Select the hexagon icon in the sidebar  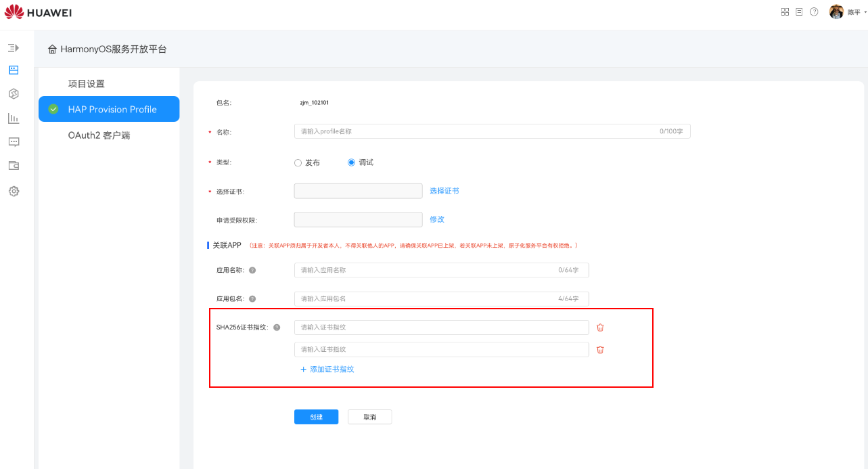point(14,93)
